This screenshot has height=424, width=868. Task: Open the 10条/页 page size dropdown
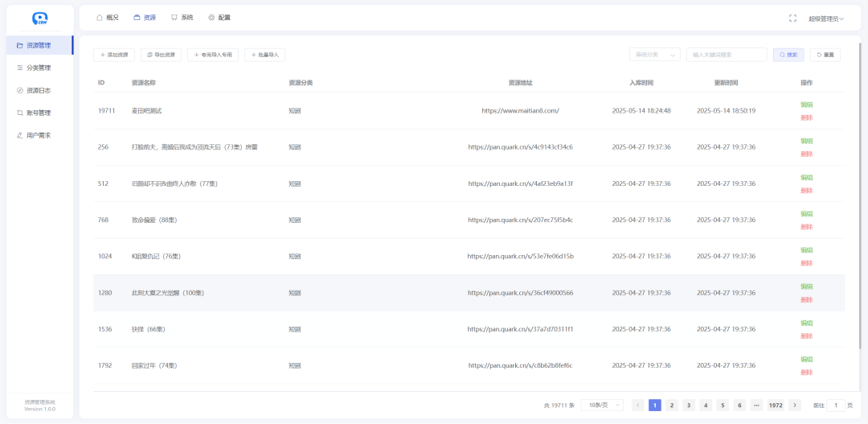pos(602,405)
